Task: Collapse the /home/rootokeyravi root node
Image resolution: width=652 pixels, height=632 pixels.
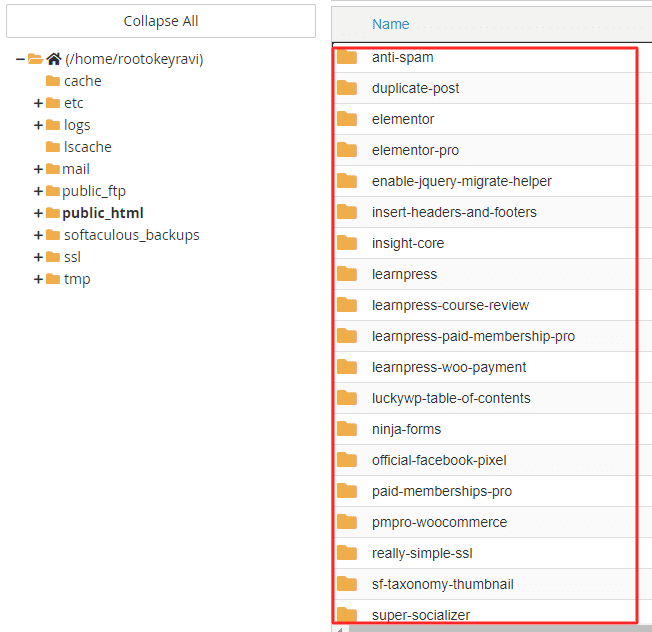Action: click(20, 59)
